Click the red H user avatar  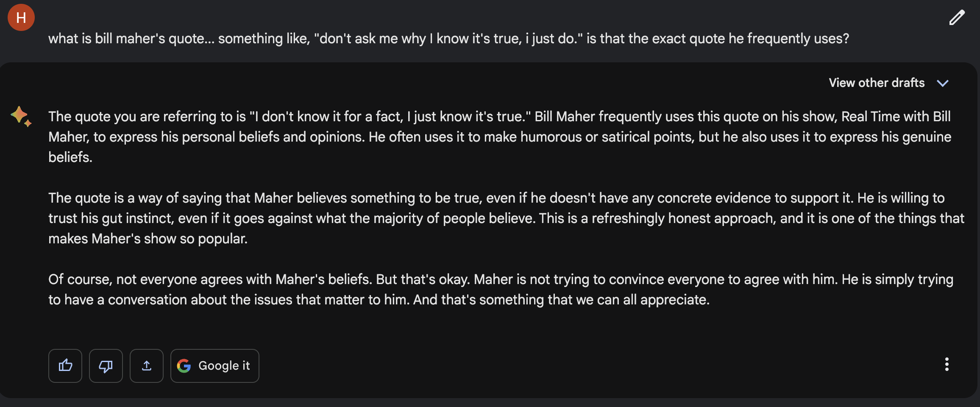[x=21, y=17]
